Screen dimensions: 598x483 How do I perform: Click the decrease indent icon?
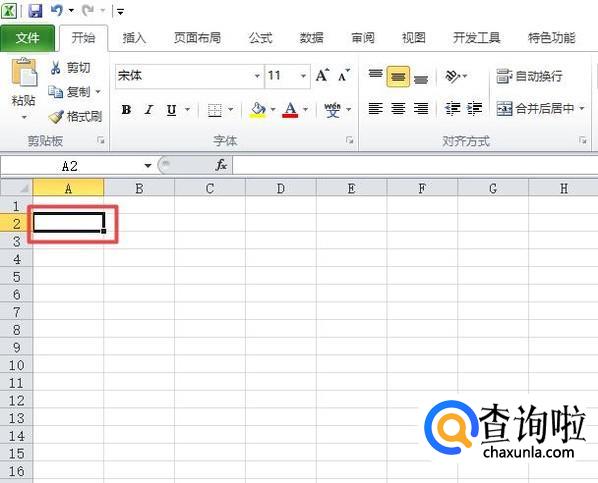coord(453,109)
